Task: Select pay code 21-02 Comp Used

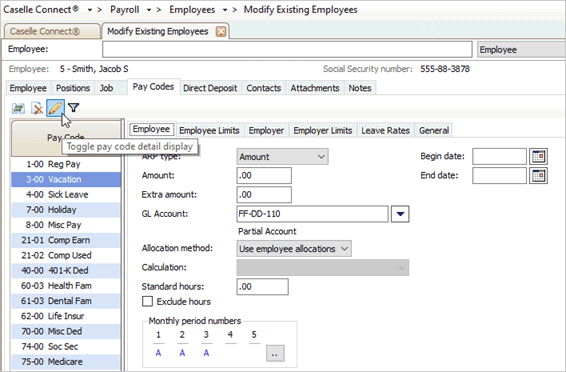Action: pos(66,255)
